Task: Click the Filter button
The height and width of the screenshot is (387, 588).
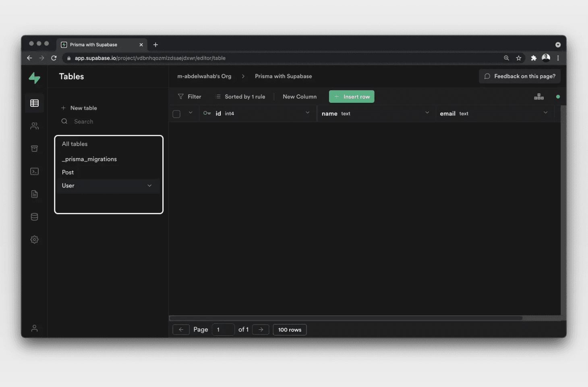Action: [x=190, y=97]
